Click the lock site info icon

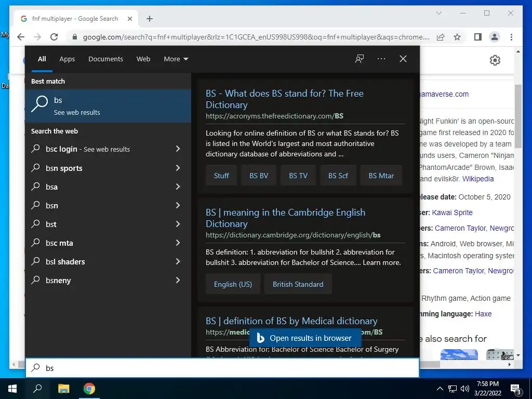(x=75, y=37)
